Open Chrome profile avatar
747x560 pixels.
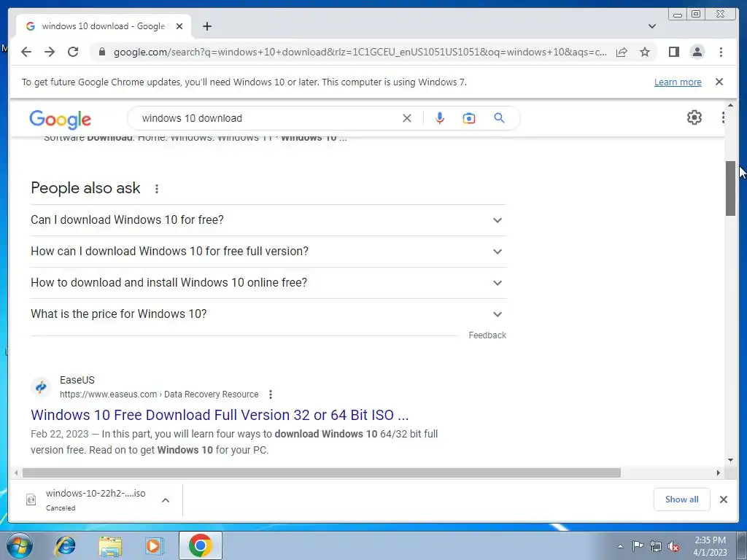click(x=697, y=52)
